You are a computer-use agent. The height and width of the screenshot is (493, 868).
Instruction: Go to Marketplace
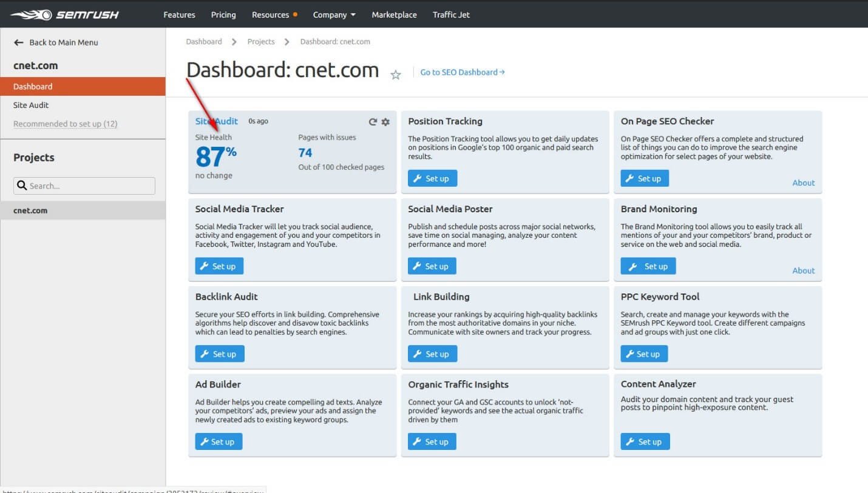(394, 15)
